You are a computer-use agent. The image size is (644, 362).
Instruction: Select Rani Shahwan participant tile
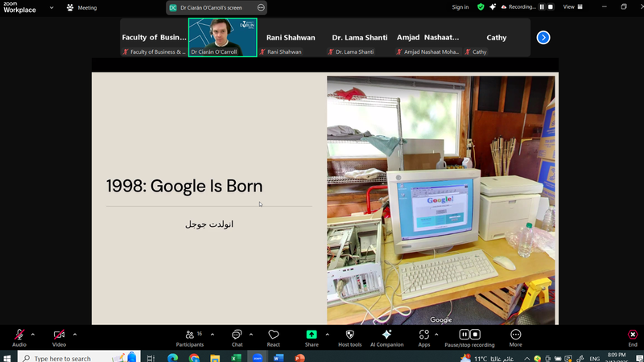point(291,37)
